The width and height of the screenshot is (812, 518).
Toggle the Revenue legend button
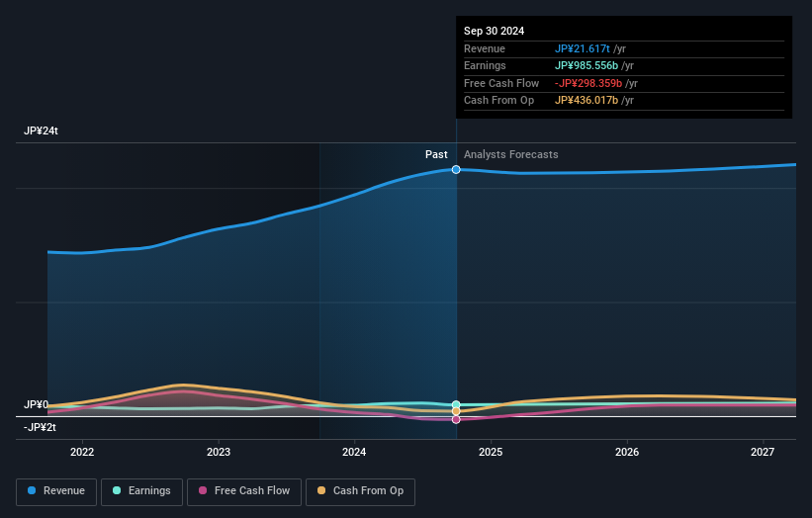click(56, 491)
